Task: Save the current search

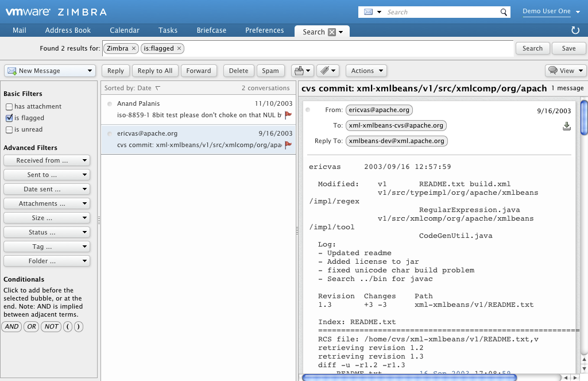Action: click(x=568, y=48)
